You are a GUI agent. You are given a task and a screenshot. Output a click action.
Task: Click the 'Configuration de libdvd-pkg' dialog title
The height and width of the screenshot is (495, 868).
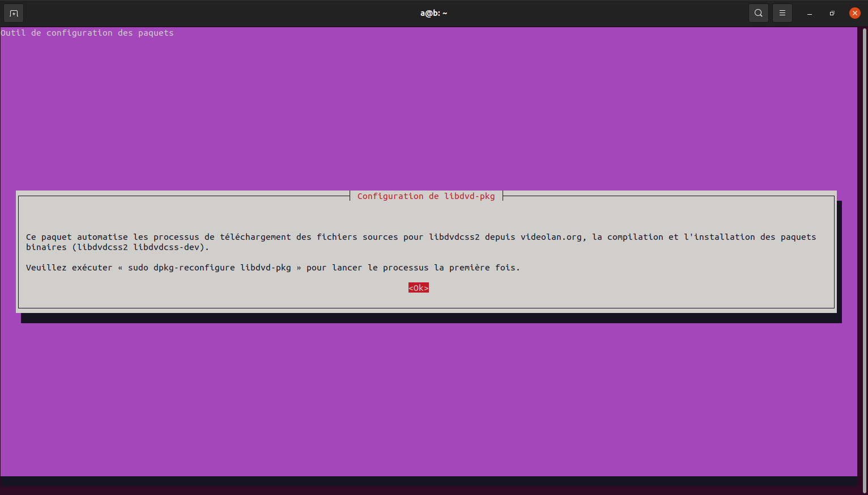[426, 196]
